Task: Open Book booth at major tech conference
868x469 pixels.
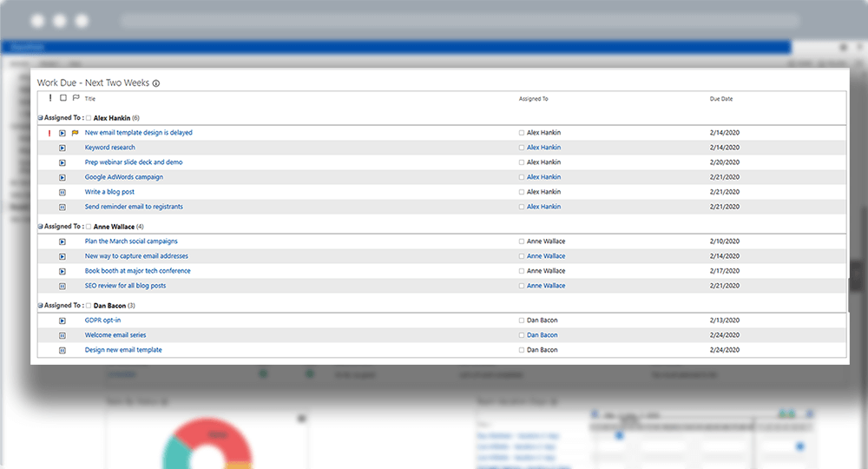Action: (x=137, y=271)
